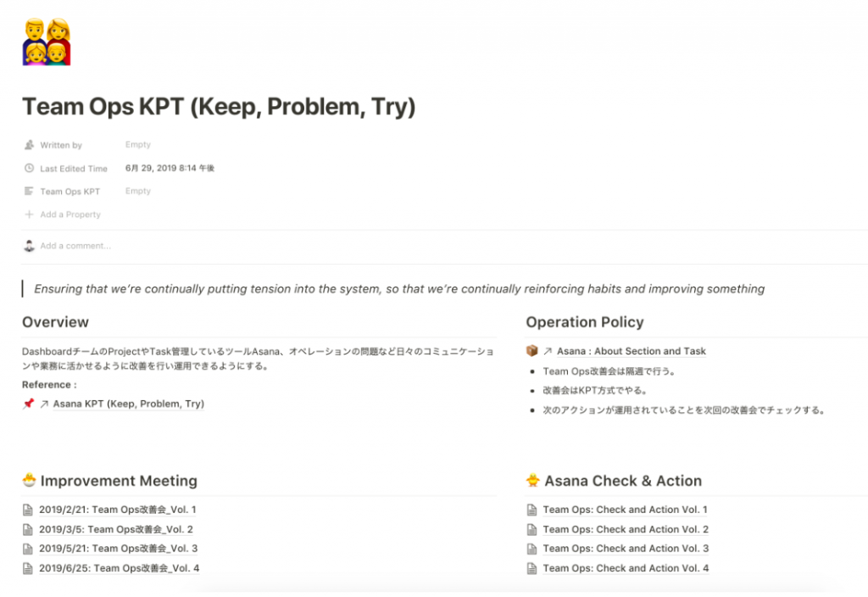The image size is (868, 597).
Task: Click the package emoji beside Asana section link
Action: pos(532,351)
